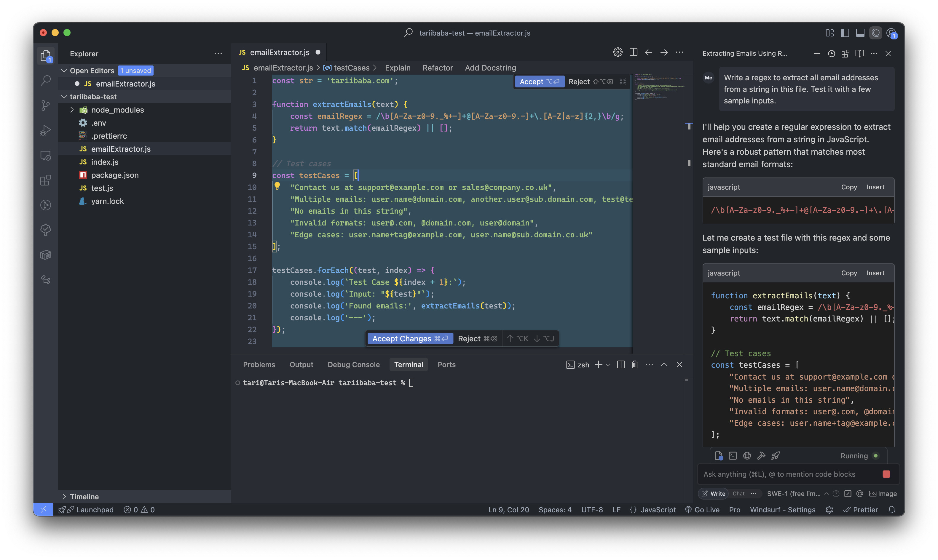The width and height of the screenshot is (938, 560).
Task: Open the SWE-1 model selector dropdown
Action: [x=798, y=494]
